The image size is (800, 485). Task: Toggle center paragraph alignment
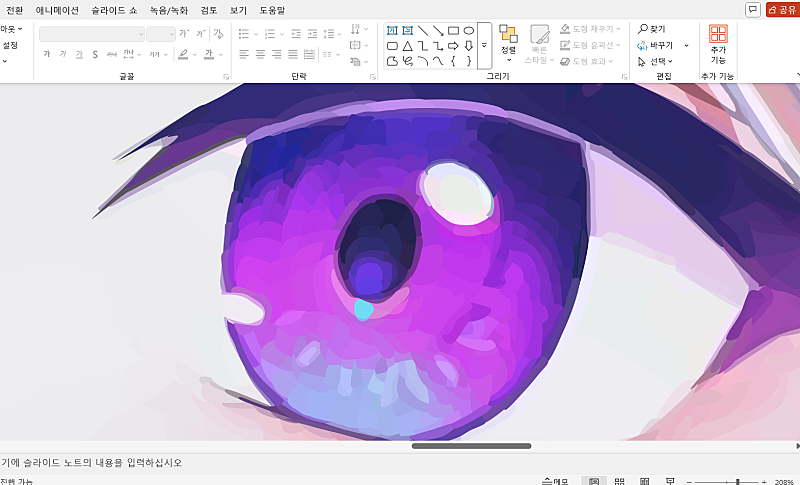(260, 54)
